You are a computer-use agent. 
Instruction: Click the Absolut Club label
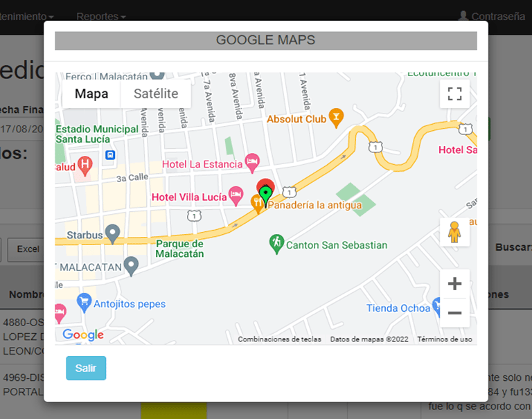296,119
